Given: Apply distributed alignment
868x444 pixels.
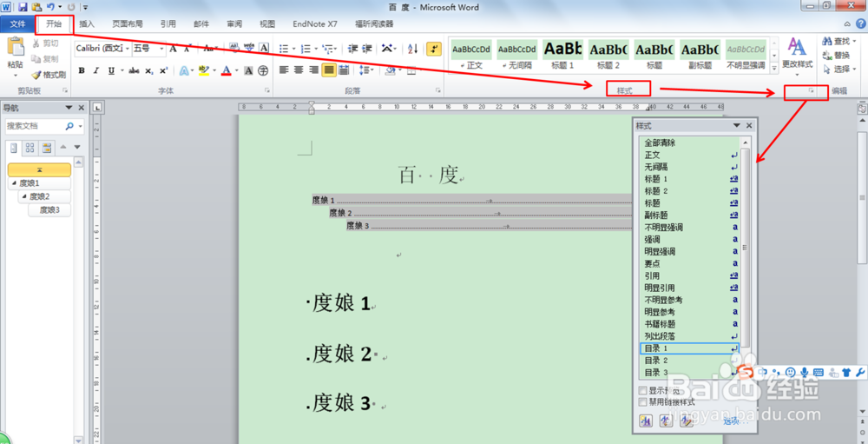Looking at the screenshot, I should point(344,70).
